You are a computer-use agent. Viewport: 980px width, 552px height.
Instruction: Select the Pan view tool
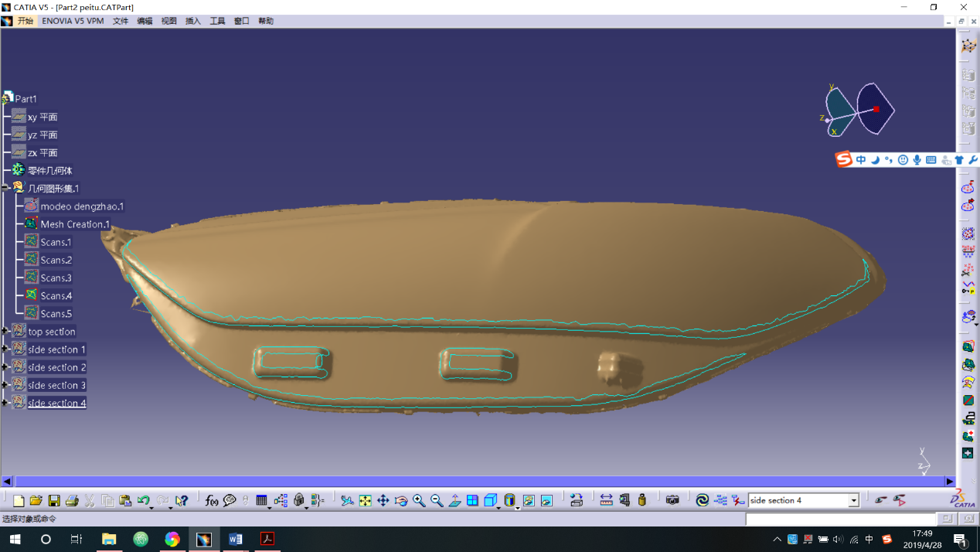pos(383,501)
